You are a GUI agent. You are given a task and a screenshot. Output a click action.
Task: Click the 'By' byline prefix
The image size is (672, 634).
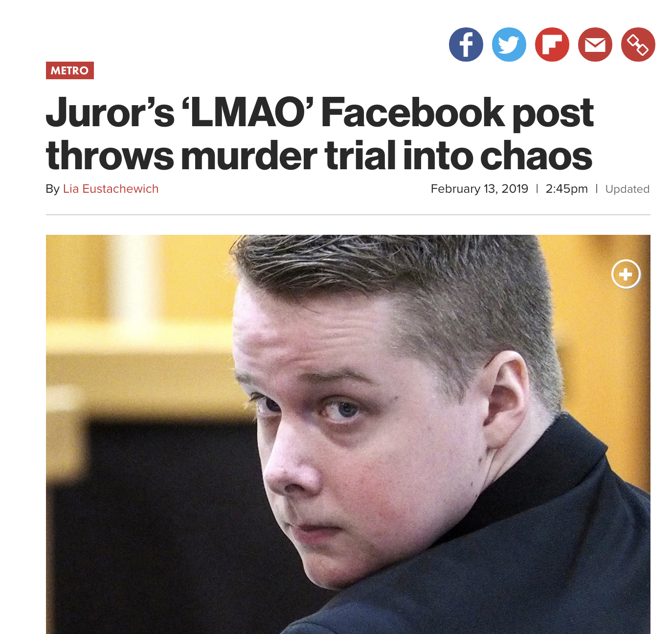coord(52,189)
